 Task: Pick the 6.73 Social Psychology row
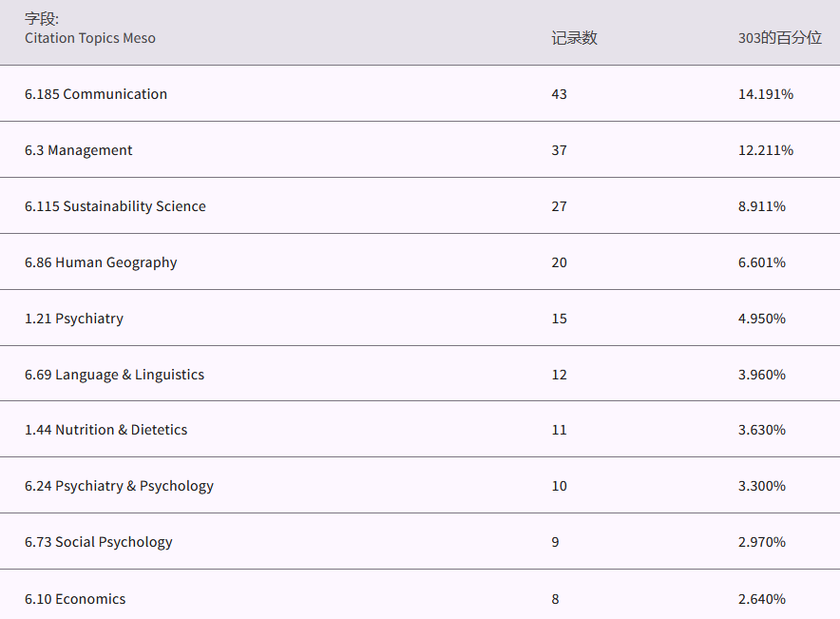coord(99,542)
